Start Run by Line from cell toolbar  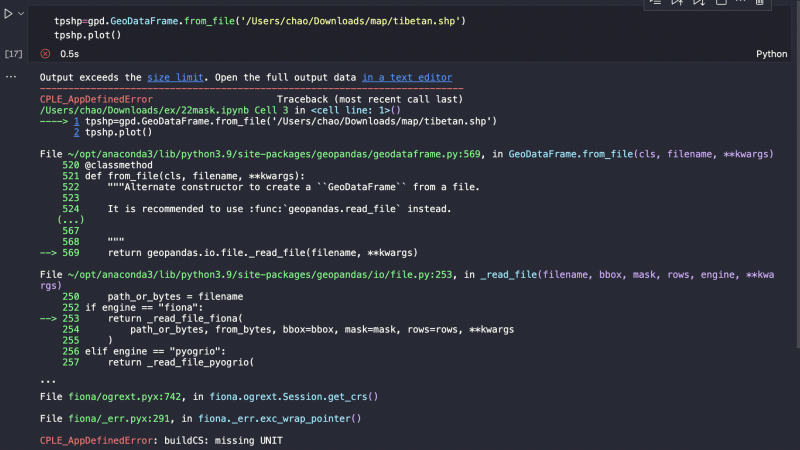tap(658, 3)
